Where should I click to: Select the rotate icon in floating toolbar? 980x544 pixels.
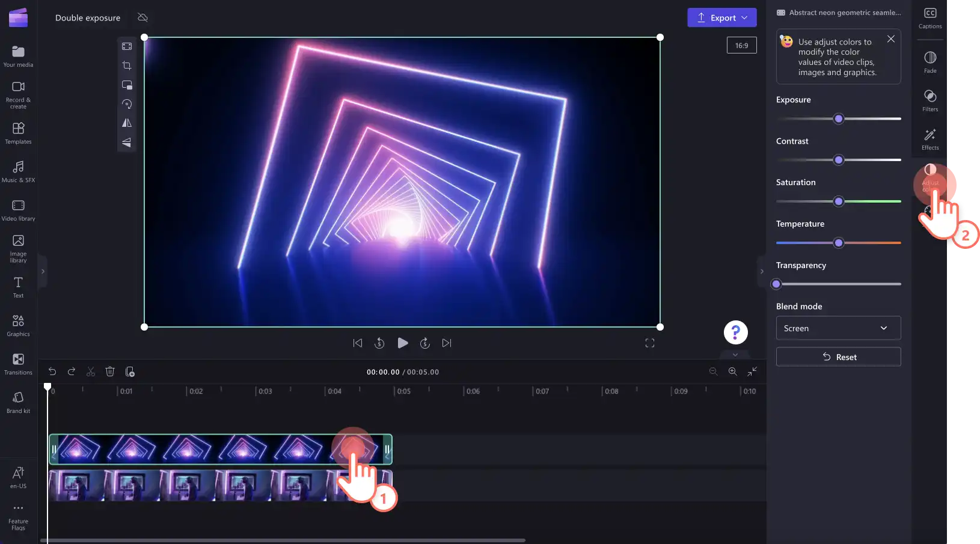click(127, 104)
